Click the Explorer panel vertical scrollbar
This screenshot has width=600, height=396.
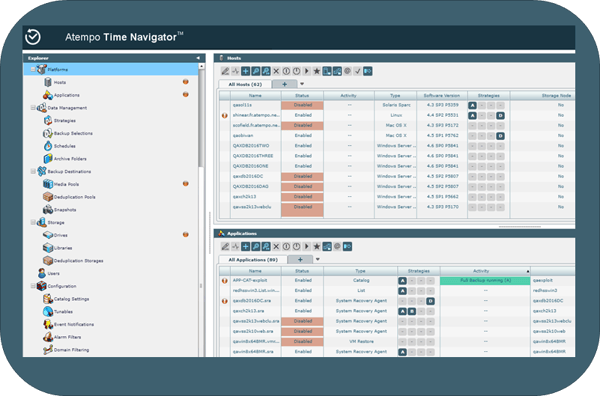(x=201, y=119)
